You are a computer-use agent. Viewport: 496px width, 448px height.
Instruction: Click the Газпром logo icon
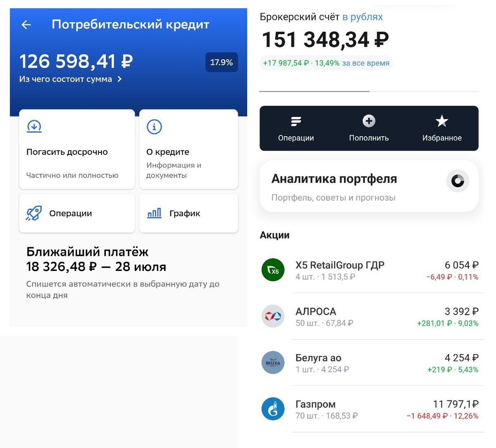click(273, 409)
